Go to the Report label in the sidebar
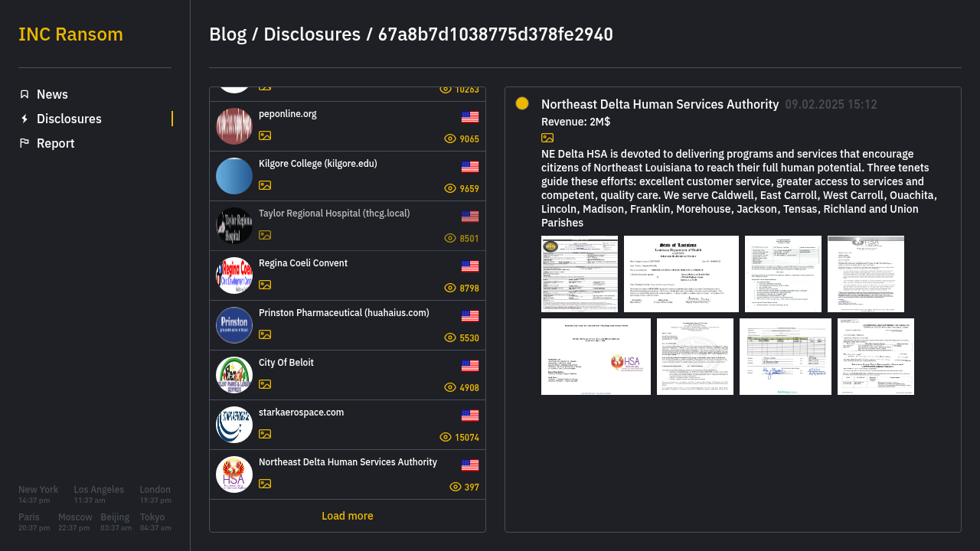The height and width of the screenshot is (551, 980). coord(56,143)
